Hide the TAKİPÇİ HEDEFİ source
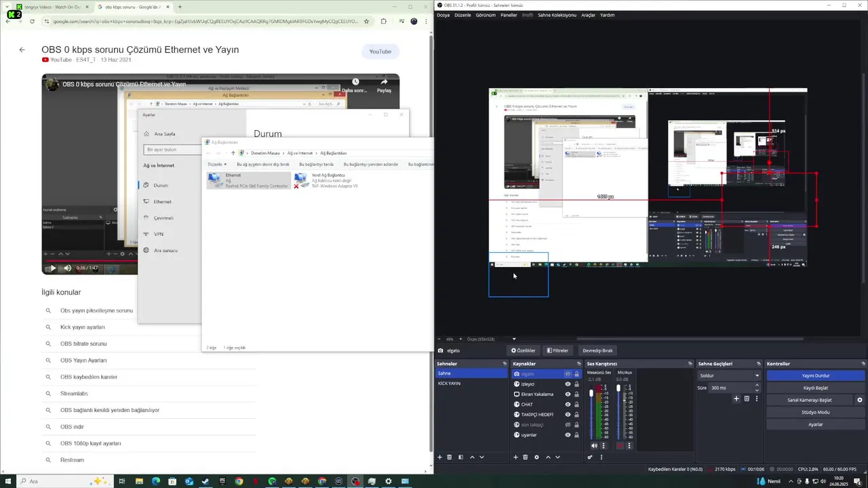Screen dimensions: 868x488 tap(568, 414)
